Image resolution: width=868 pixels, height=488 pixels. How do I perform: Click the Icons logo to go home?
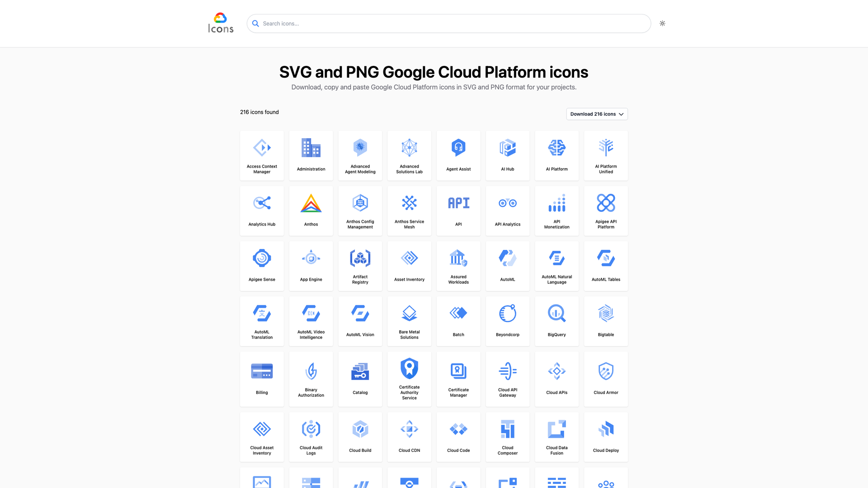pyautogui.click(x=220, y=22)
